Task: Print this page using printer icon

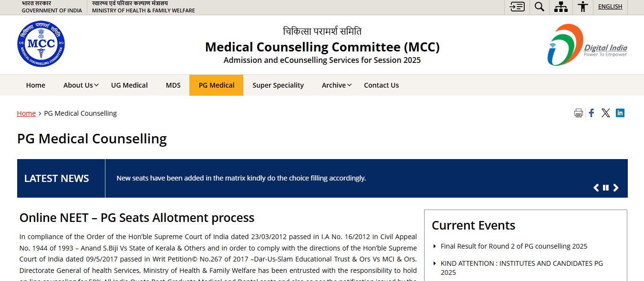Action: click(578, 113)
